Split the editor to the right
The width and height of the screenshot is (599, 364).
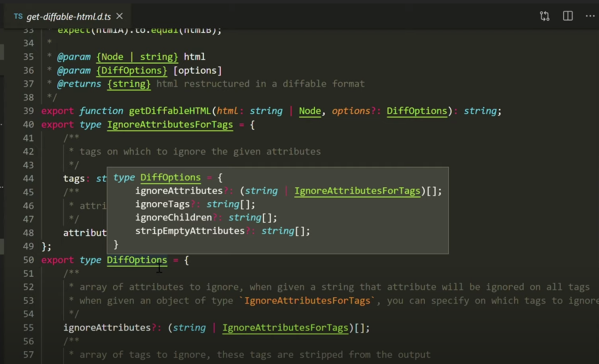[x=568, y=16]
